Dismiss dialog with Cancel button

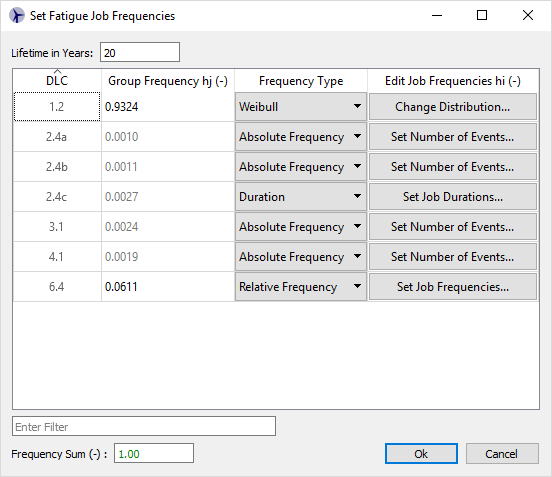(502, 453)
